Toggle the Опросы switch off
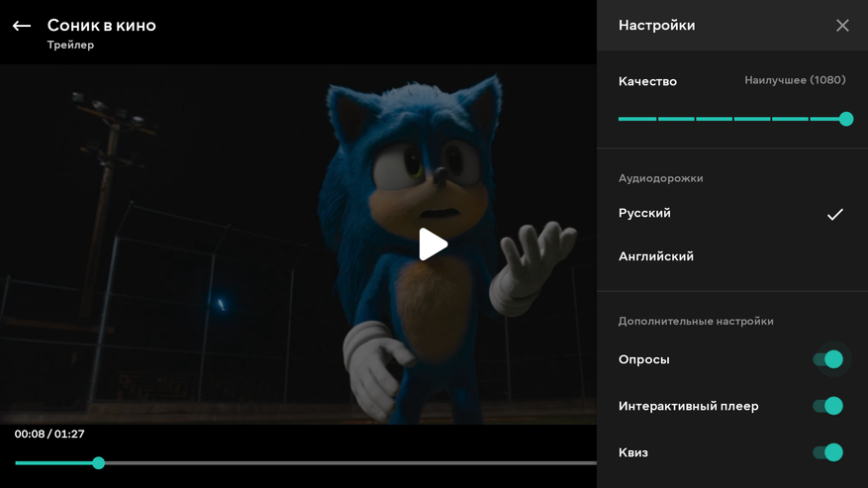 tap(828, 359)
